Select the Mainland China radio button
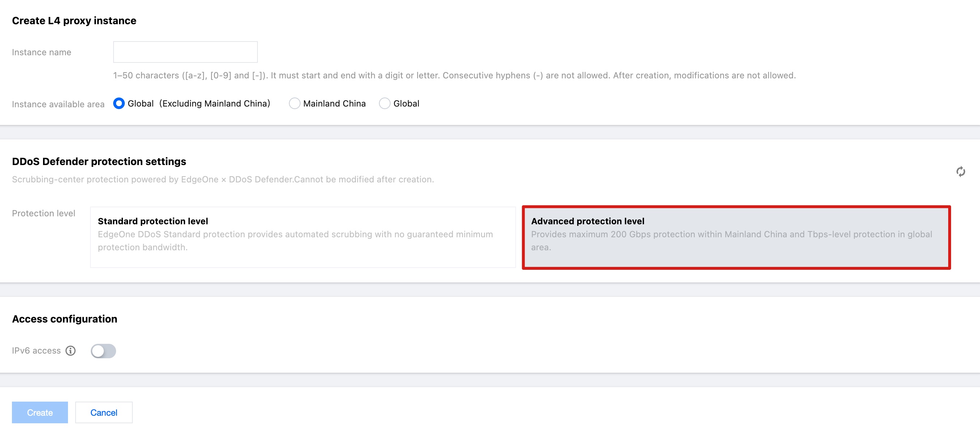Image resolution: width=980 pixels, height=437 pixels. tap(294, 103)
